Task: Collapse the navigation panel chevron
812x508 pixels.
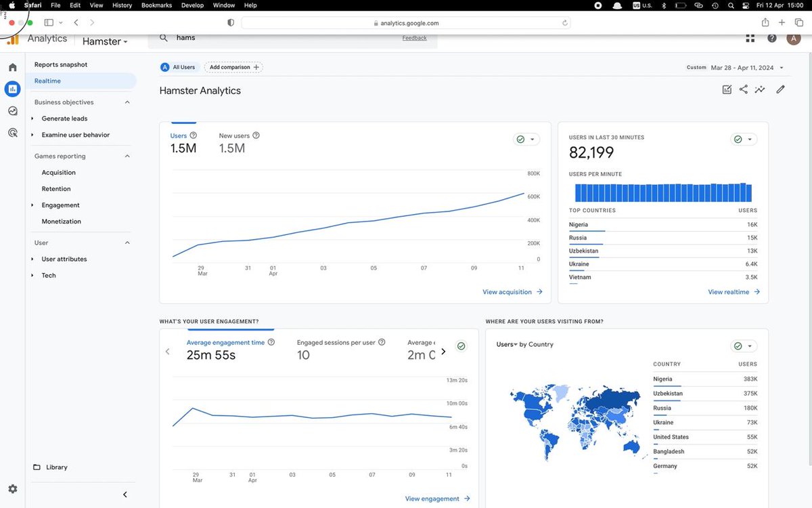Action: click(125, 494)
